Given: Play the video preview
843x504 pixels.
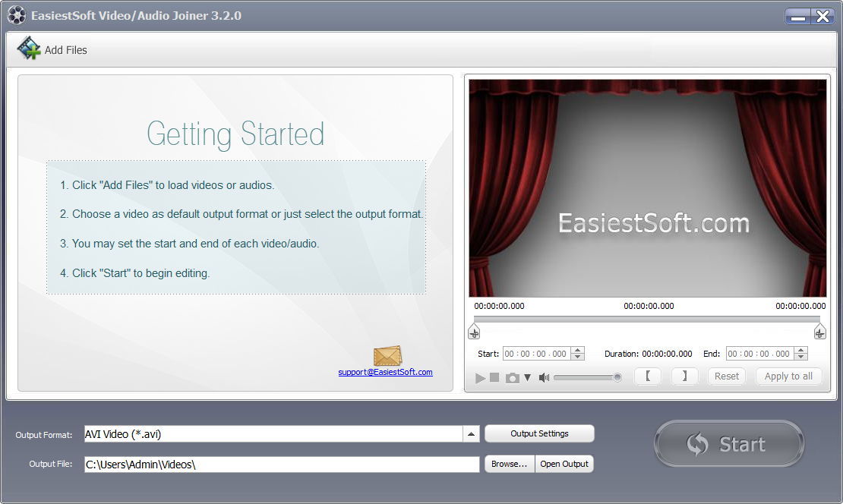Looking at the screenshot, I should coord(479,376).
